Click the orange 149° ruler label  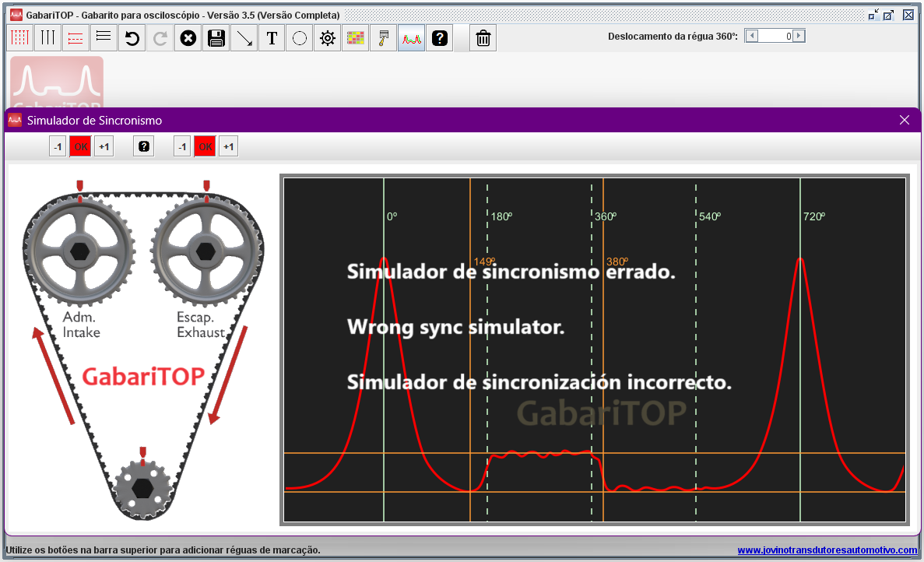click(484, 262)
